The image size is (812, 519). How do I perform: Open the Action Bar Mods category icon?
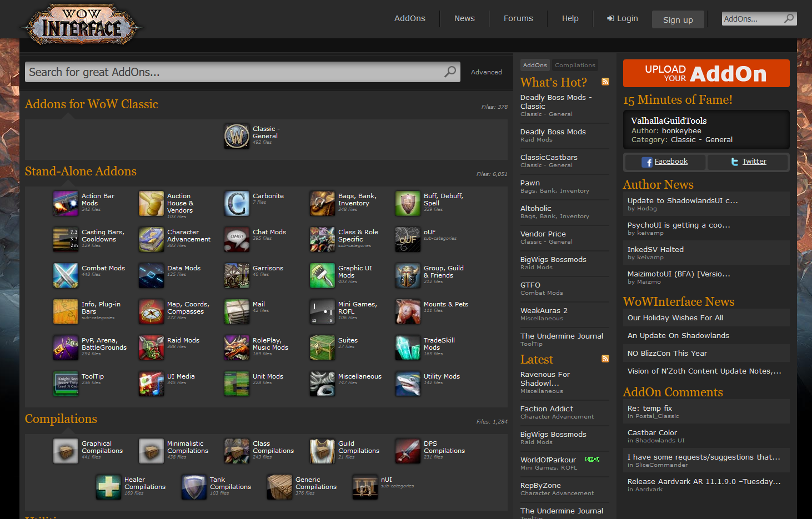pyautogui.click(x=66, y=203)
